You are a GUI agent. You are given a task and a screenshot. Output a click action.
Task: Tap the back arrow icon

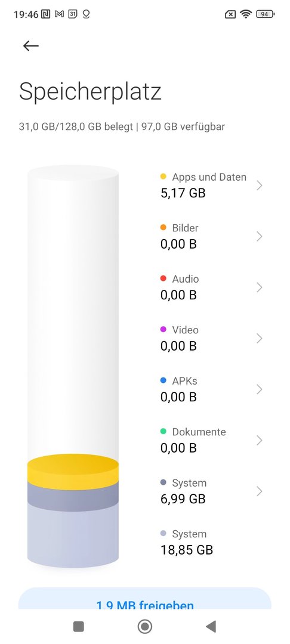(31, 46)
